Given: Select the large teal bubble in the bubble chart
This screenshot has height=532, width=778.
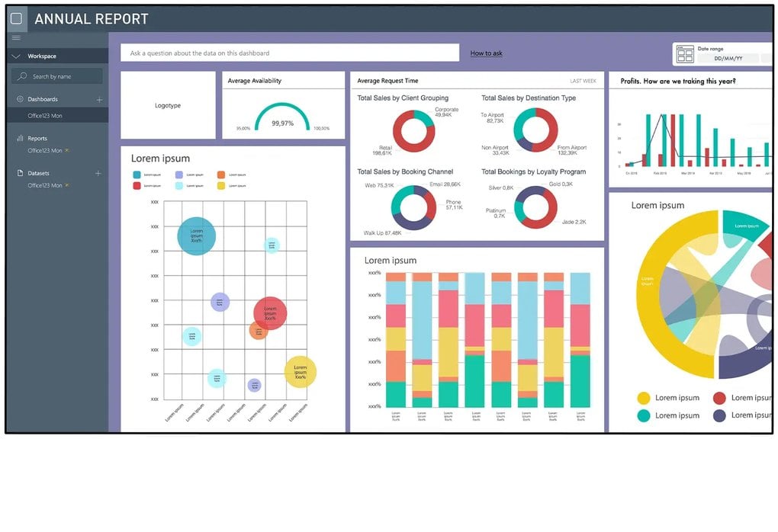Looking at the screenshot, I should [x=197, y=236].
